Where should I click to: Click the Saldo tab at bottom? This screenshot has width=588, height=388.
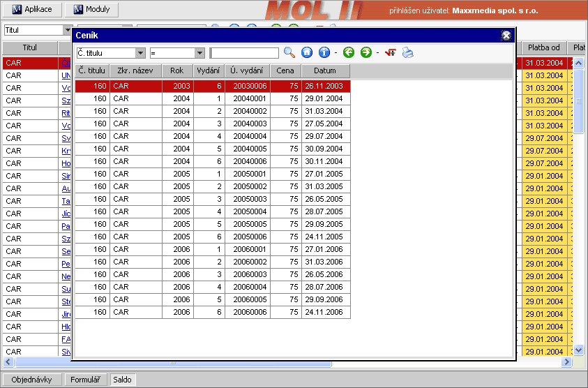[123, 380]
